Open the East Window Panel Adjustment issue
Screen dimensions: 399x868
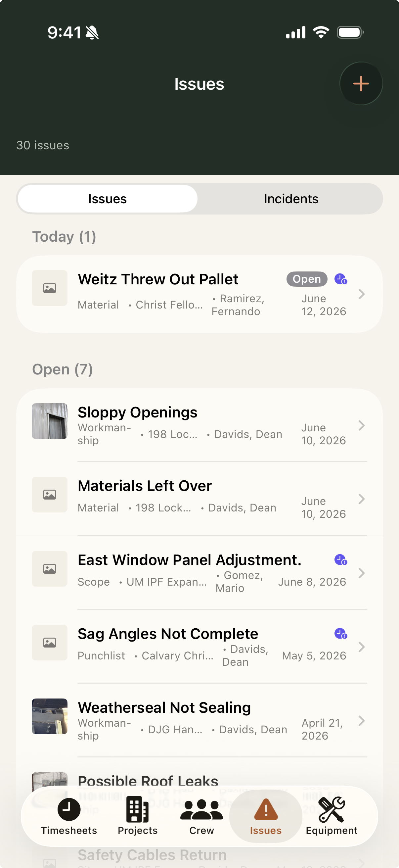point(199,572)
